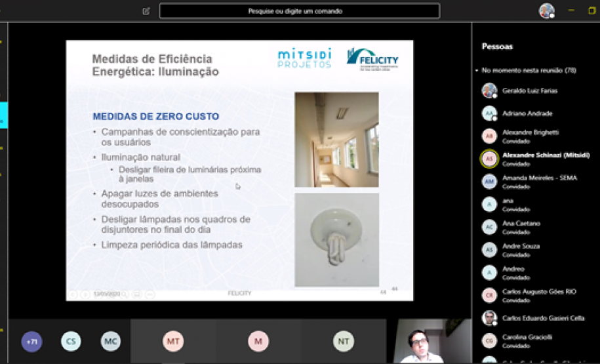The image size is (600, 364).
Task: Collapse the 'No momento nesta reunião (78)' list
Action: click(x=477, y=70)
